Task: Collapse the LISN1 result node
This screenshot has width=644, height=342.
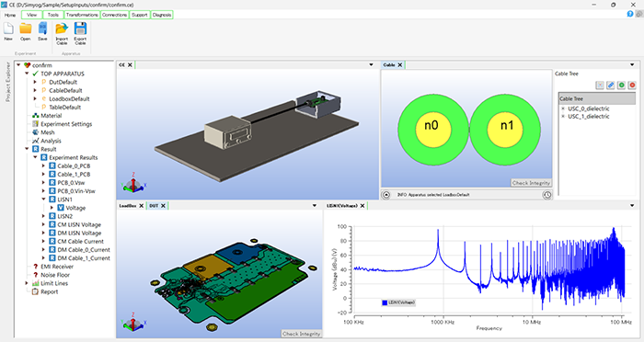Action: click(x=43, y=199)
